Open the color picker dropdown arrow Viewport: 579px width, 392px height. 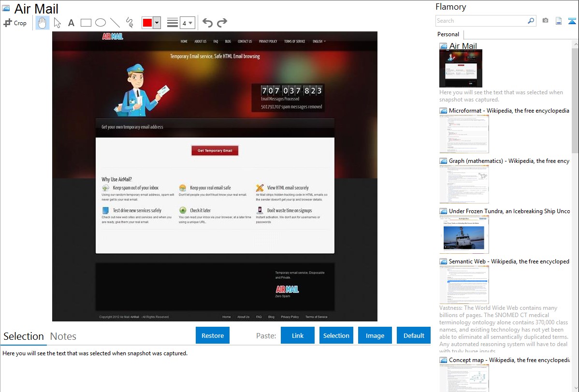tap(157, 23)
